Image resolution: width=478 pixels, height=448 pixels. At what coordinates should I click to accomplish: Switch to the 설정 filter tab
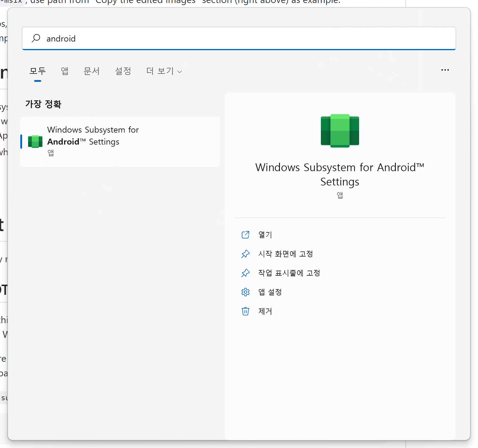123,71
